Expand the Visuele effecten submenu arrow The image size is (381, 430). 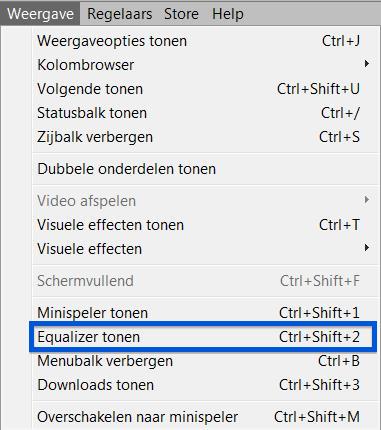tap(367, 248)
